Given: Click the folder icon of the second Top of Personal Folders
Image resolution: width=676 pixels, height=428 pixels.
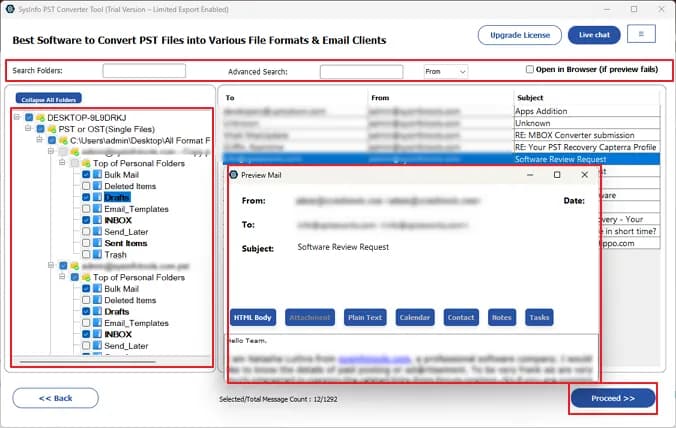Looking at the screenshot, I should pos(86,277).
